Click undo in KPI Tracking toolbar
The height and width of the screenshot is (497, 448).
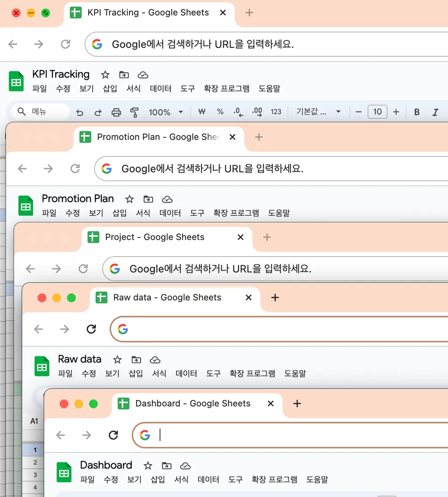pyautogui.click(x=80, y=112)
